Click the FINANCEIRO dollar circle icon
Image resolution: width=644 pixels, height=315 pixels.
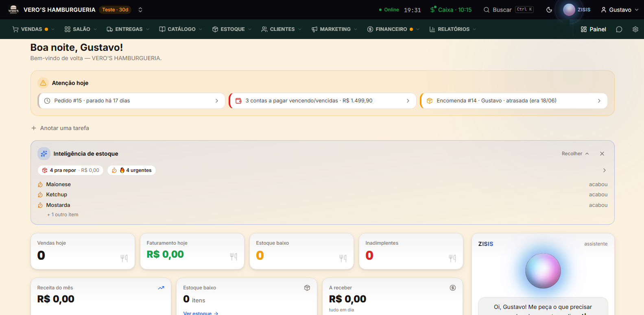click(x=370, y=29)
